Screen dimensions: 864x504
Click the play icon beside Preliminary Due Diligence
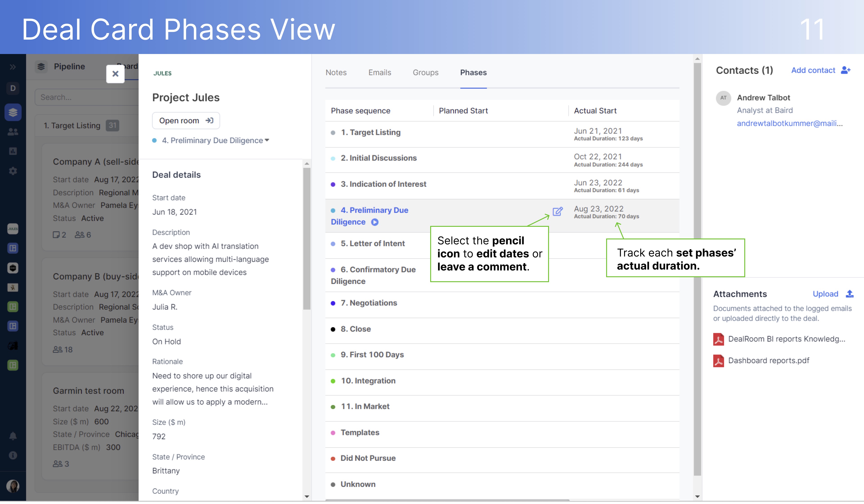click(x=375, y=222)
